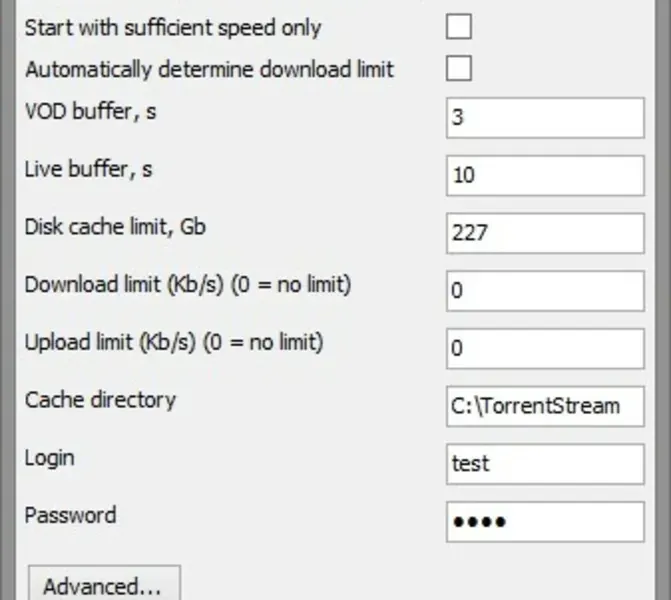Select the Disk cache limit field
Image resolution: width=671 pixels, height=600 pixels.
pyautogui.click(x=545, y=233)
